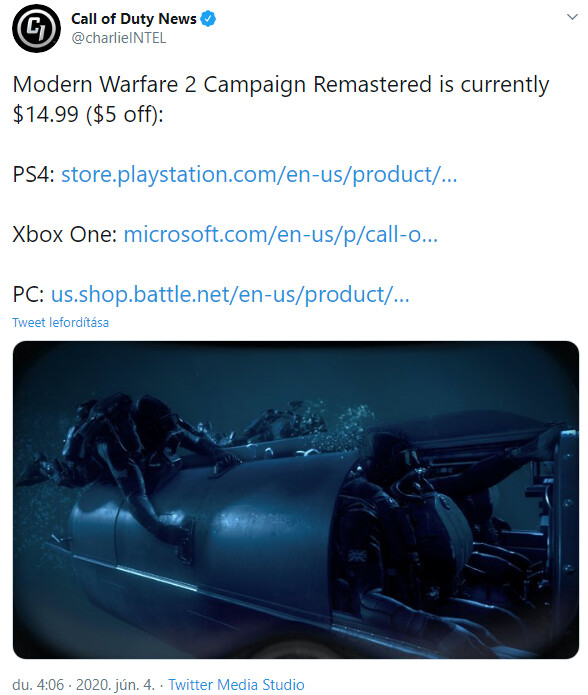Open the Twitter Media Studio source link
This screenshot has width=588, height=695.
(236, 684)
